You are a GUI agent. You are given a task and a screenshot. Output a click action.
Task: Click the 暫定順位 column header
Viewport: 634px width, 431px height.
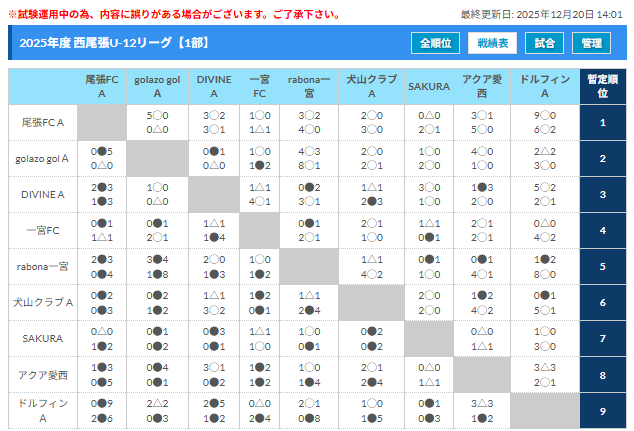[x=602, y=86]
